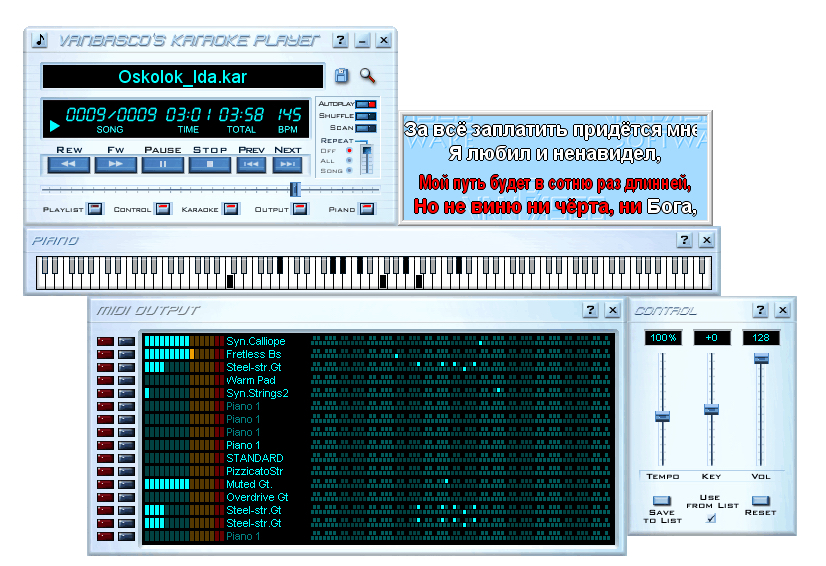This screenshot has width=826, height=566.
Task: Enable the Shuffle switch
Action: pyautogui.click(x=366, y=116)
